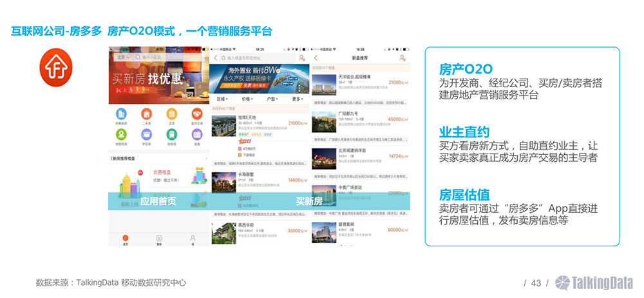
Task: Select the orange 首页 home tab icon
Action: 126,238
